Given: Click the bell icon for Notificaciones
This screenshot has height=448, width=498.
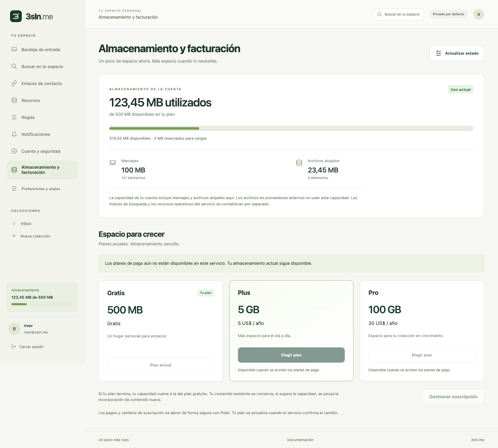Looking at the screenshot, I should pos(14,134).
